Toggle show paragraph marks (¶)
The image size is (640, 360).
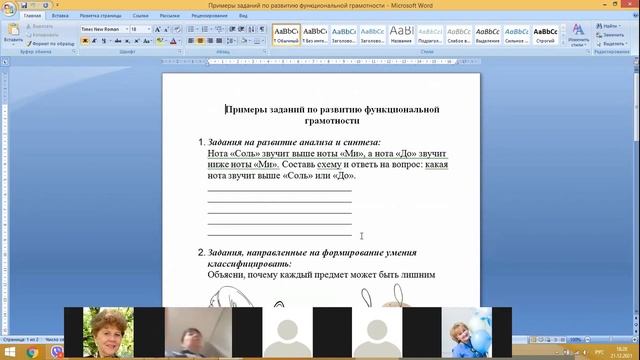coord(262,29)
